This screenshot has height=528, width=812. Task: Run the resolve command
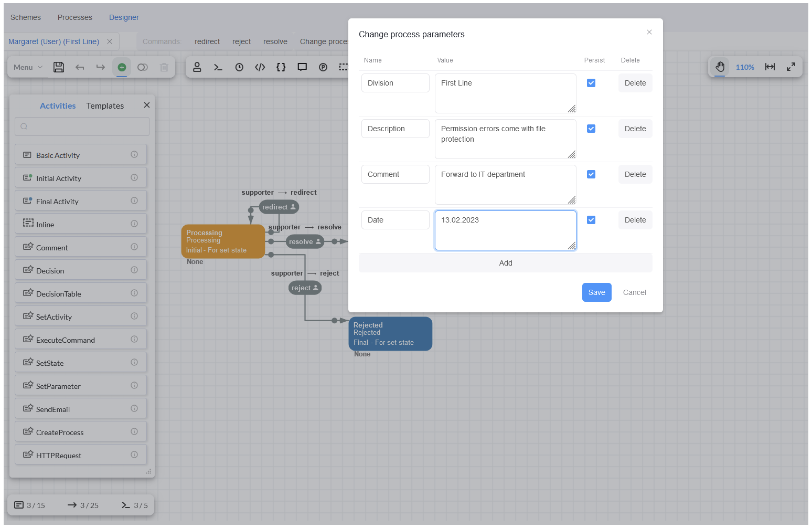click(275, 41)
